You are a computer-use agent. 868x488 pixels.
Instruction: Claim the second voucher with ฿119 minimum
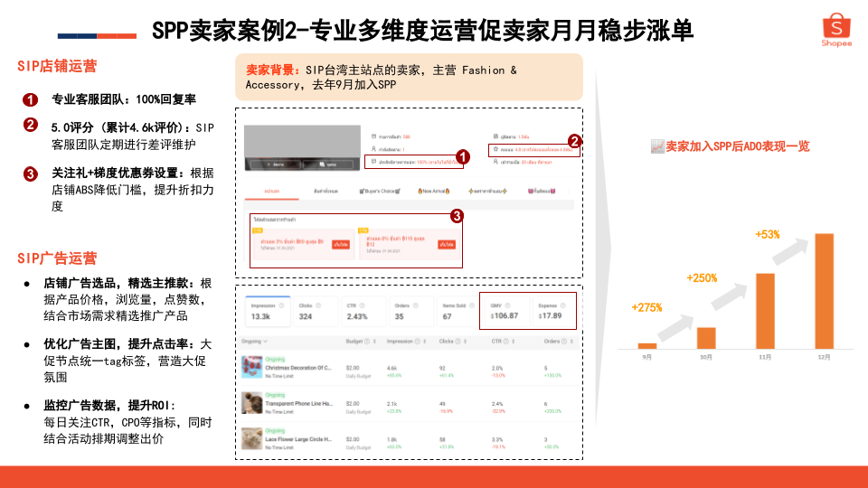446,245
